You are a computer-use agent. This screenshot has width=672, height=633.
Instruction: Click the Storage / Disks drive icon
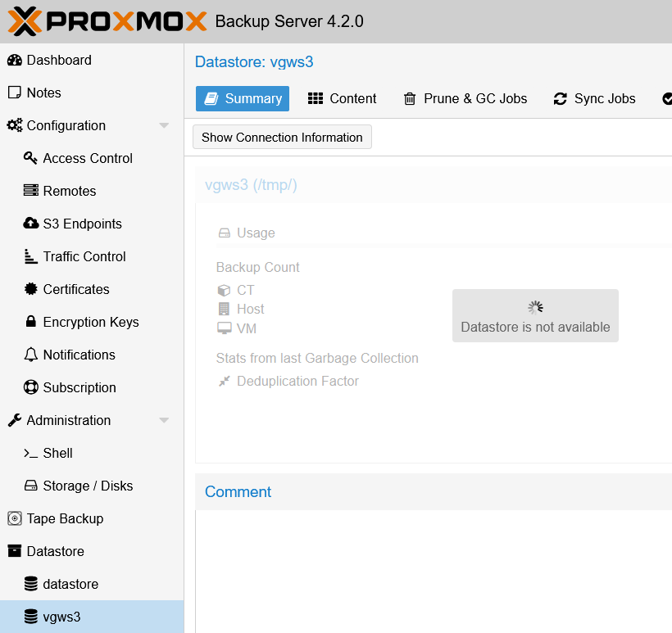[30, 486]
